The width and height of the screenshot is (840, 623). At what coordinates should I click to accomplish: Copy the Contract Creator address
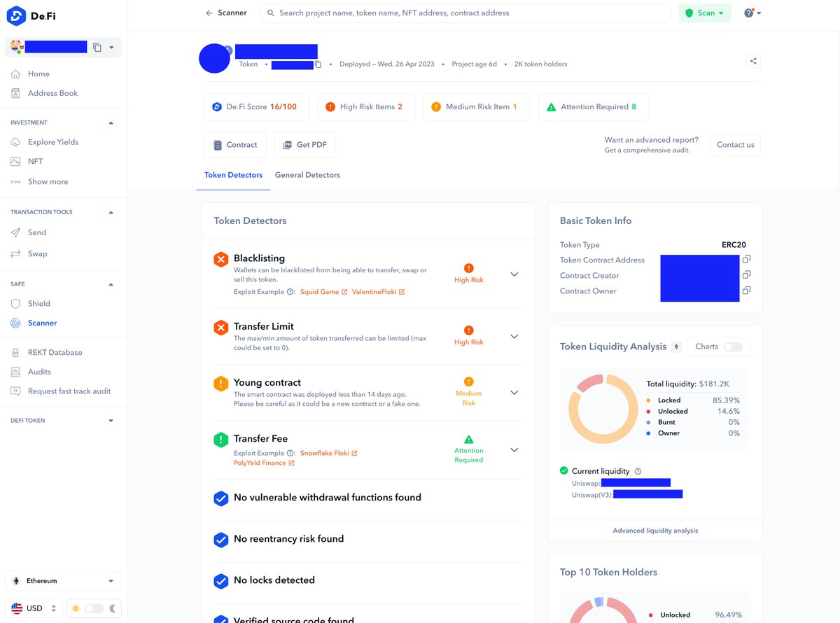746,275
